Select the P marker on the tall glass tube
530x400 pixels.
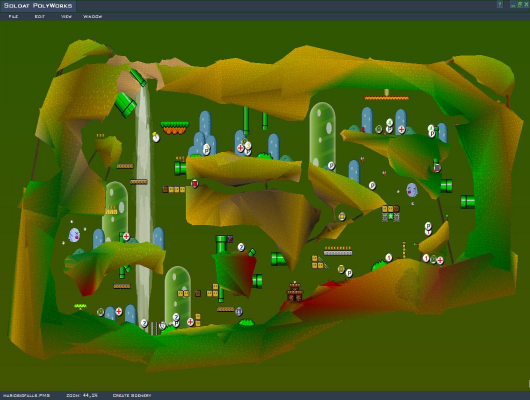click(331, 165)
